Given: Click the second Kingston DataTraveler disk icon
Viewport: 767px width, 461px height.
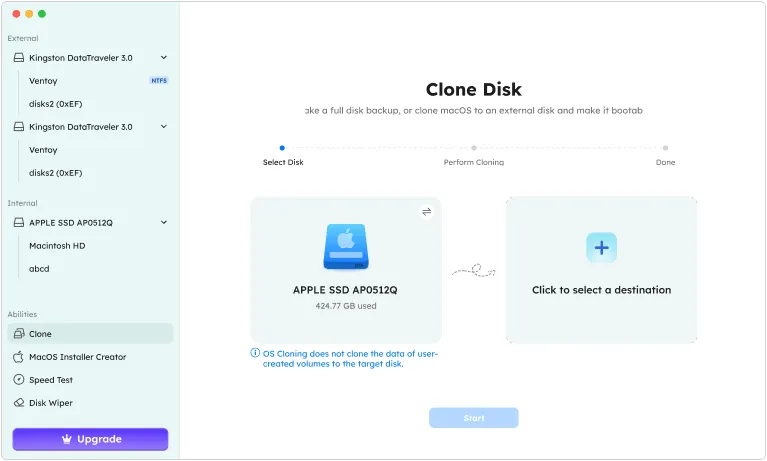Looking at the screenshot, I should tap(19, 127).
